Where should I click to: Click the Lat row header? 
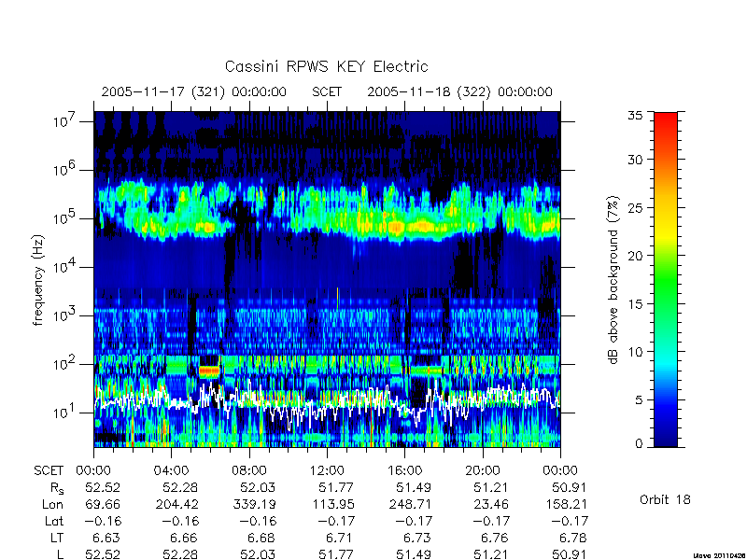click(x=54, y=521)
